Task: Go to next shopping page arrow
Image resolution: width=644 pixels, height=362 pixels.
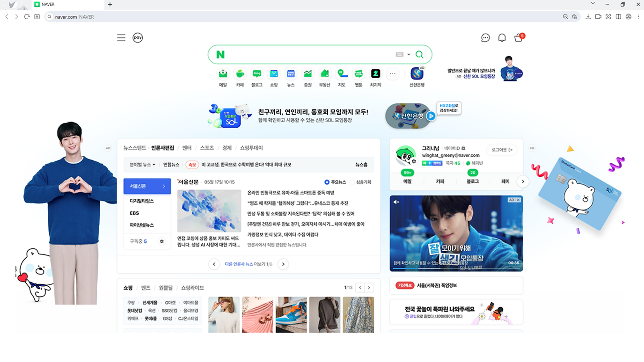Action: click(369, 288)
